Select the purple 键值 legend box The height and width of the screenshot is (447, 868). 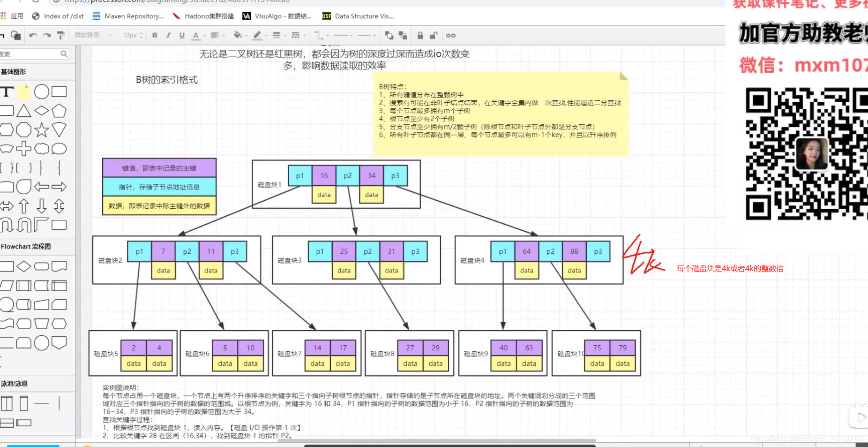[x=159, y=168]
